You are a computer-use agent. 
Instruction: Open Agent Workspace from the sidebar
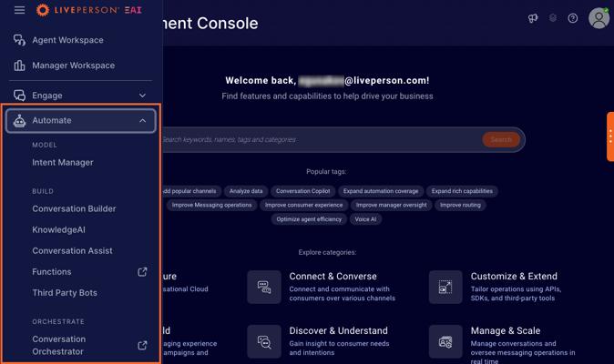pos(67,40)
